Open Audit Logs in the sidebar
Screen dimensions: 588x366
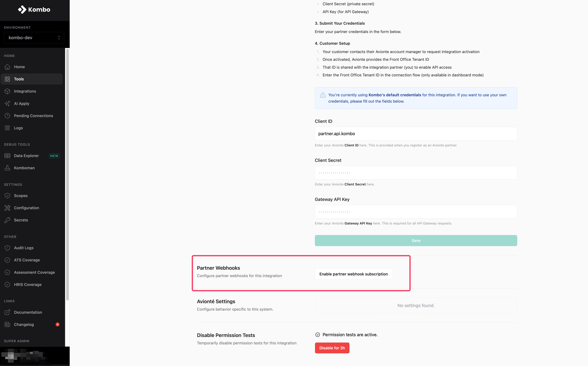pyautogui.click(x=24, y=248)
